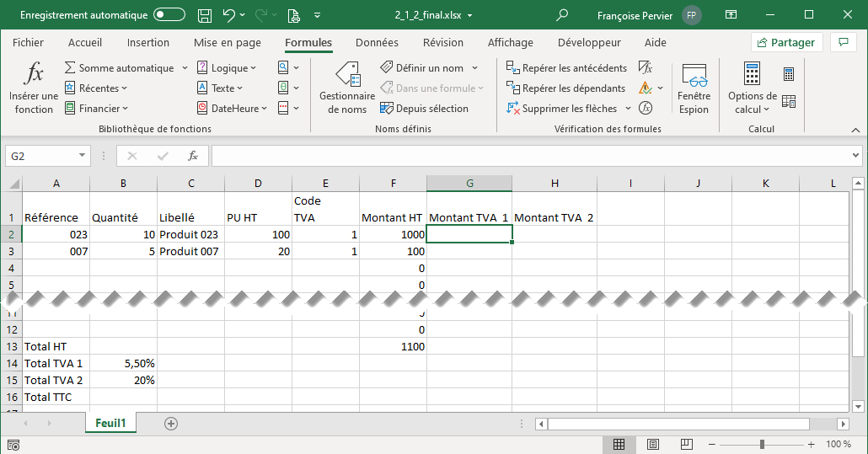Image resolution: width=868 pixels, height=454 pixels.
Task: Click Repérer les dépendants icon
Action: [513, 88]
